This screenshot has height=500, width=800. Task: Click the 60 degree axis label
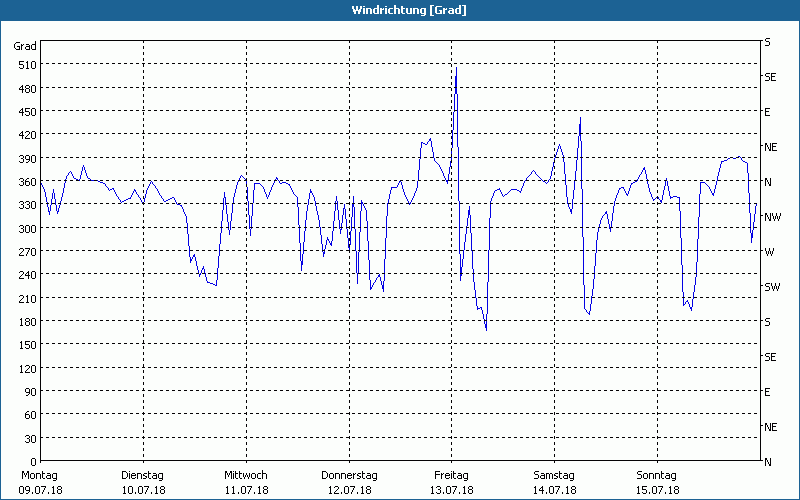tap(31, 415)
